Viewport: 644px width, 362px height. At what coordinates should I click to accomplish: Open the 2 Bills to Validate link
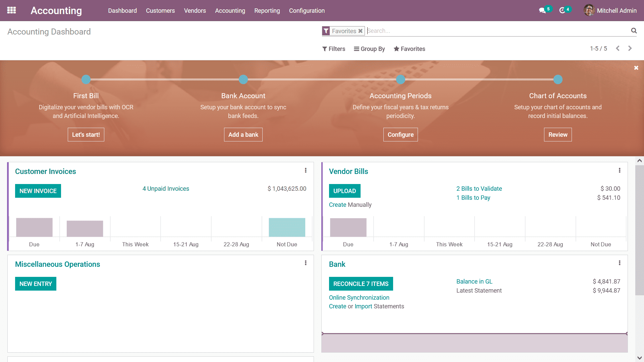(479, 189)
